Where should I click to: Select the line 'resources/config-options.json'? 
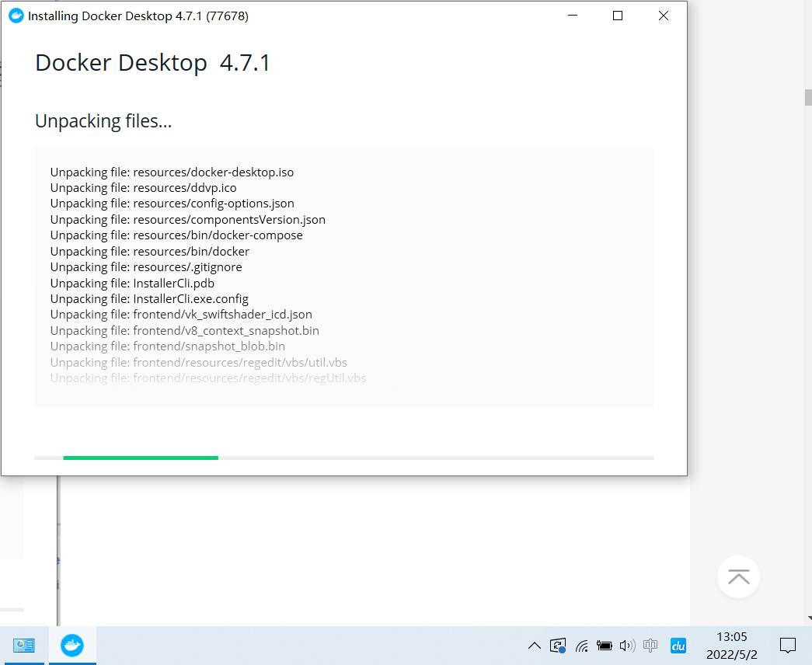point(172,204)
